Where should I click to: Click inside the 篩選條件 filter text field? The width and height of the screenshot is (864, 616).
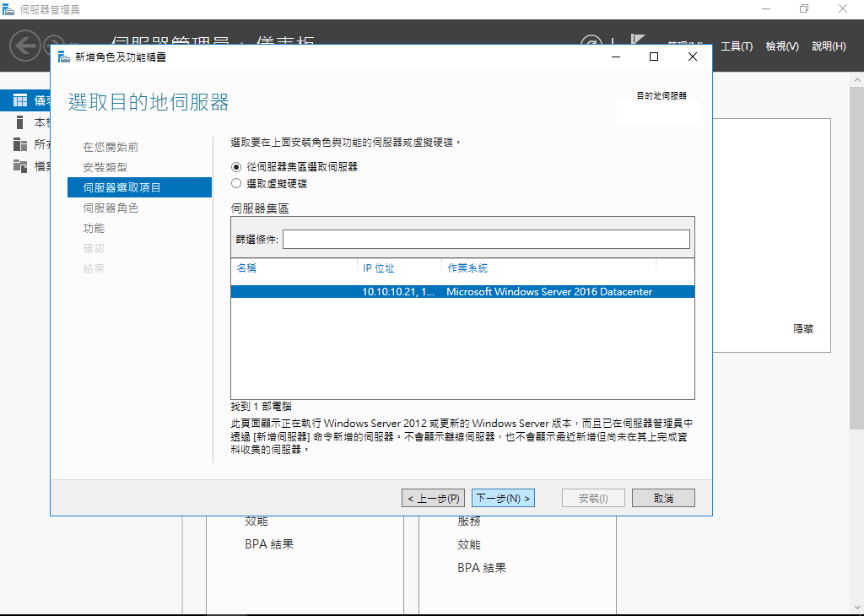[x=486, y=240]
